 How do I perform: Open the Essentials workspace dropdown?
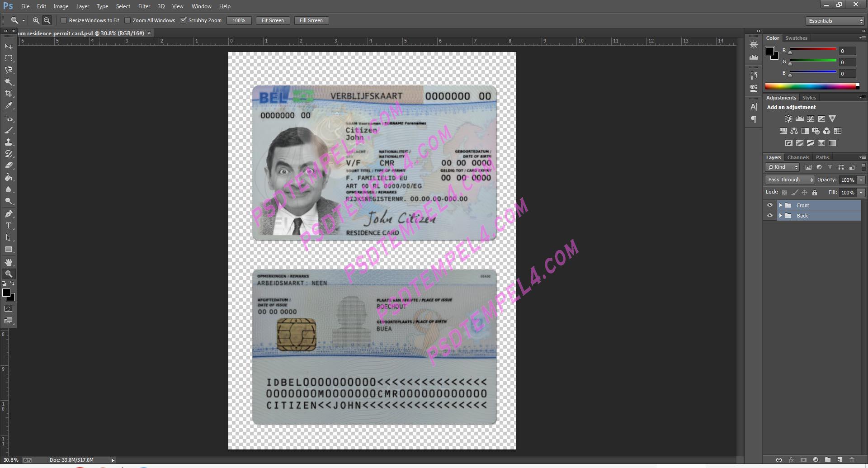click(x=835, y=21)
